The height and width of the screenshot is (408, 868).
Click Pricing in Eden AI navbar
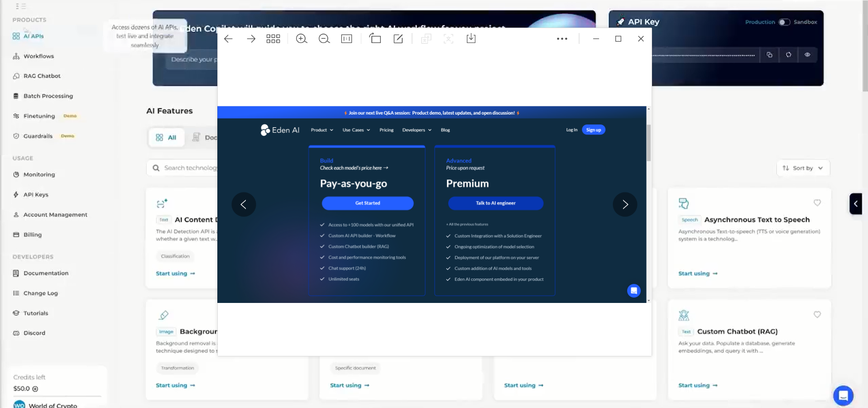tap(386, 130)
